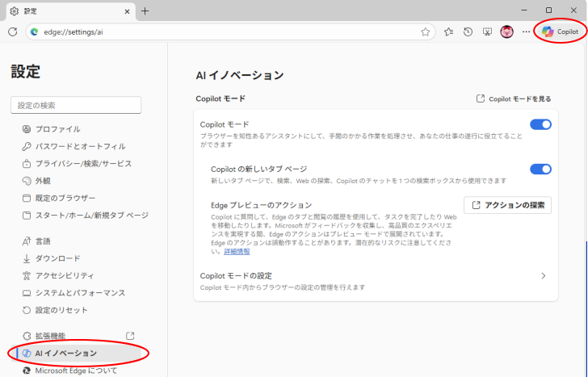Open 設定のリセット settings
Viewport: 588px width, 377px height.
point(55,310)
